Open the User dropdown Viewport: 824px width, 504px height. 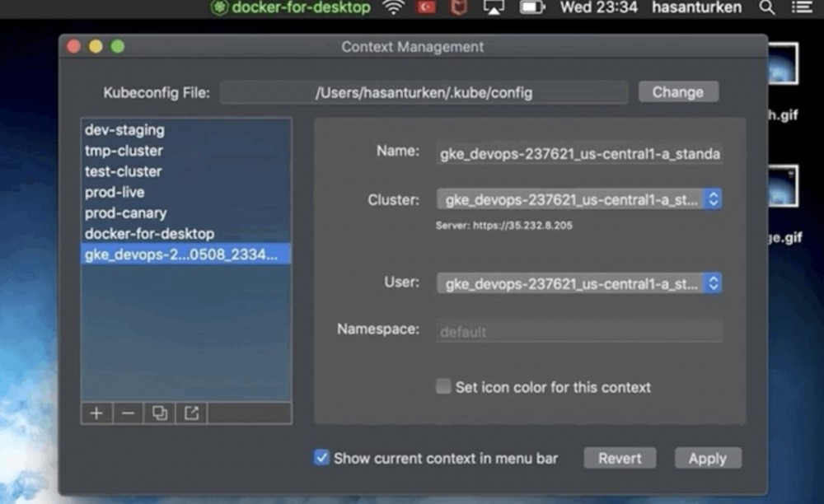point(579,283)
